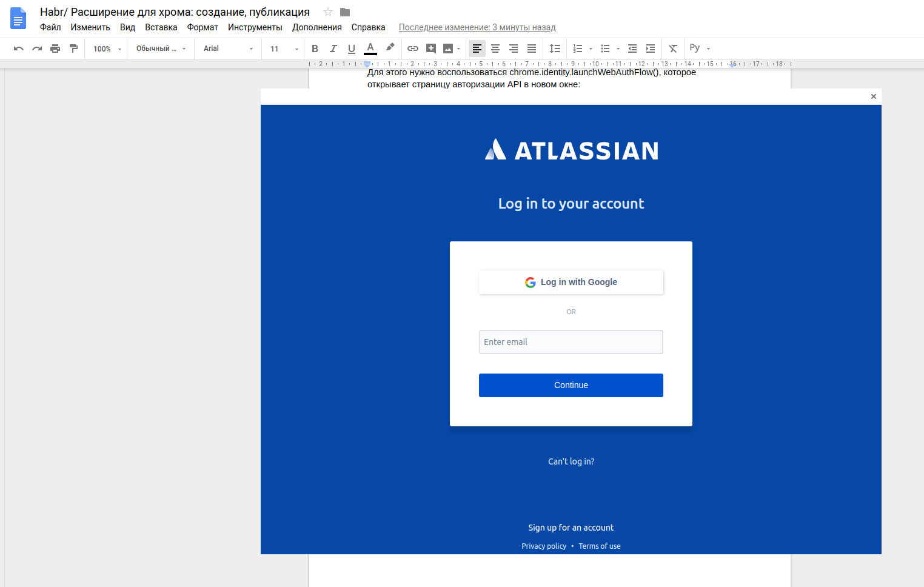The width and height of the screenshot is (924, 587).
Task: Expand the insert image dropdown arrow
Action: (459, 49)
